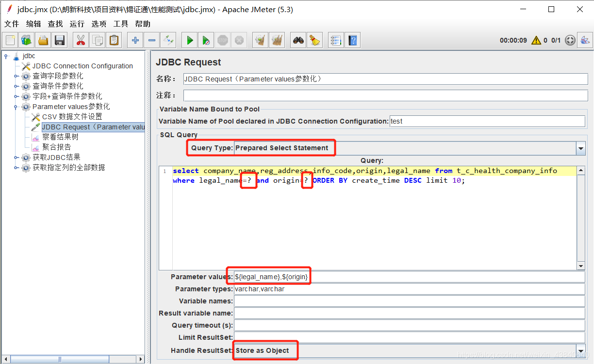Click the 名称 name input field

pos(386,79)
